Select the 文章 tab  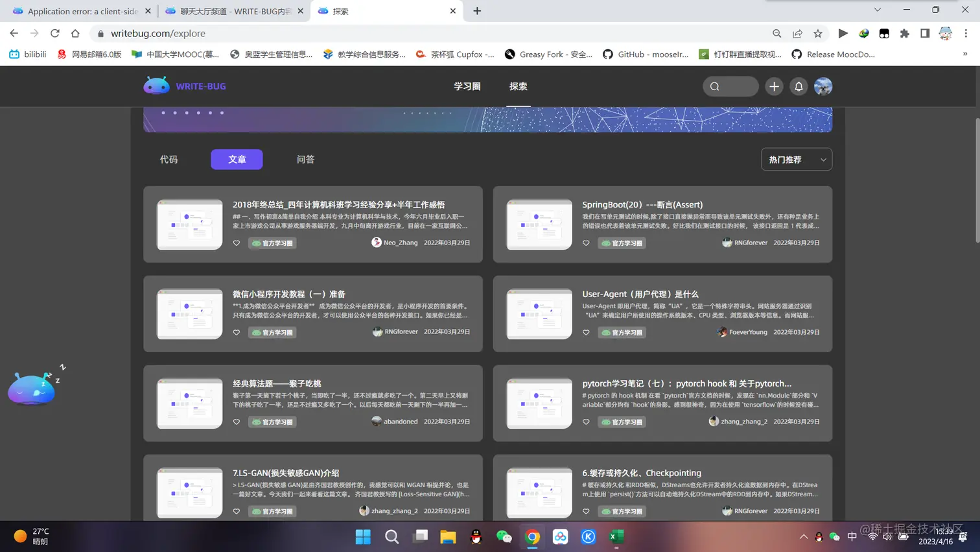pyautogui.click(x=237, y=159)
